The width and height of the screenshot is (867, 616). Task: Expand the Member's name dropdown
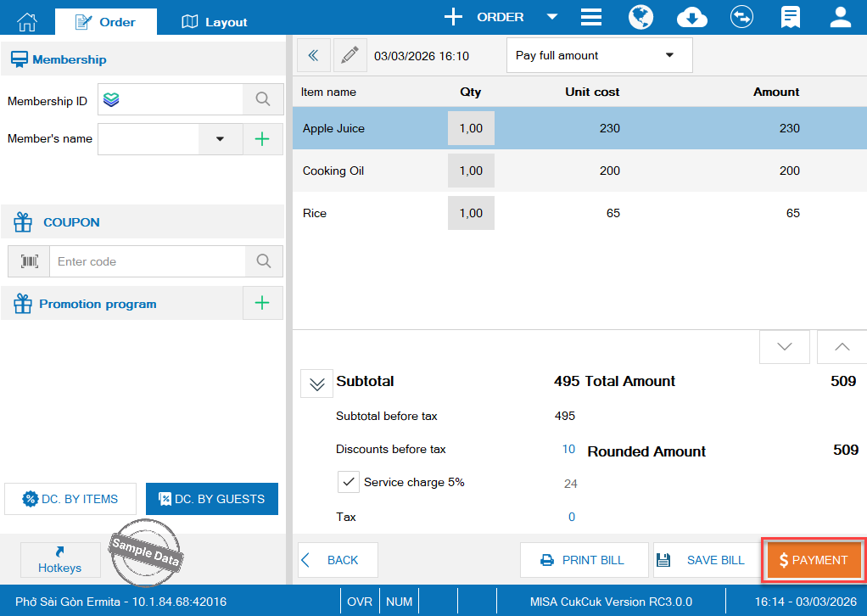(220, 139)
